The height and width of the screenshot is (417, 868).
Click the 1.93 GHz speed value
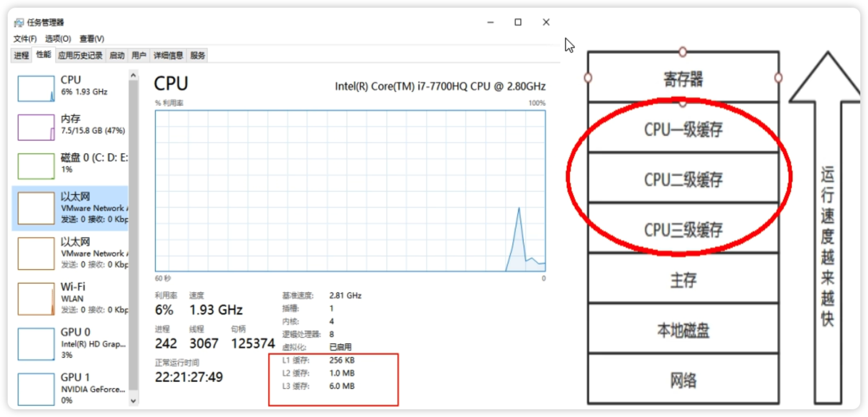coord(216,310)
